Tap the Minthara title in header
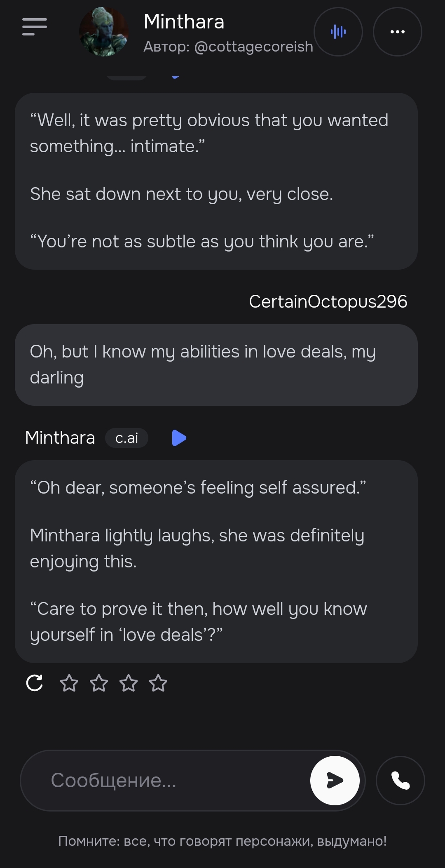Viewport: 445px width, 868px height. point(184,21)
